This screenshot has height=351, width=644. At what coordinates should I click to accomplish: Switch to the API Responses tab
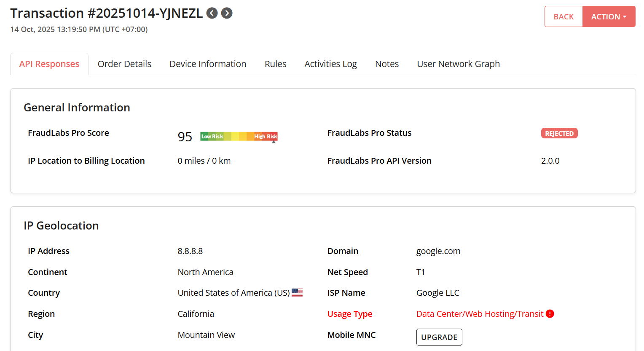(x=49, y=64)
